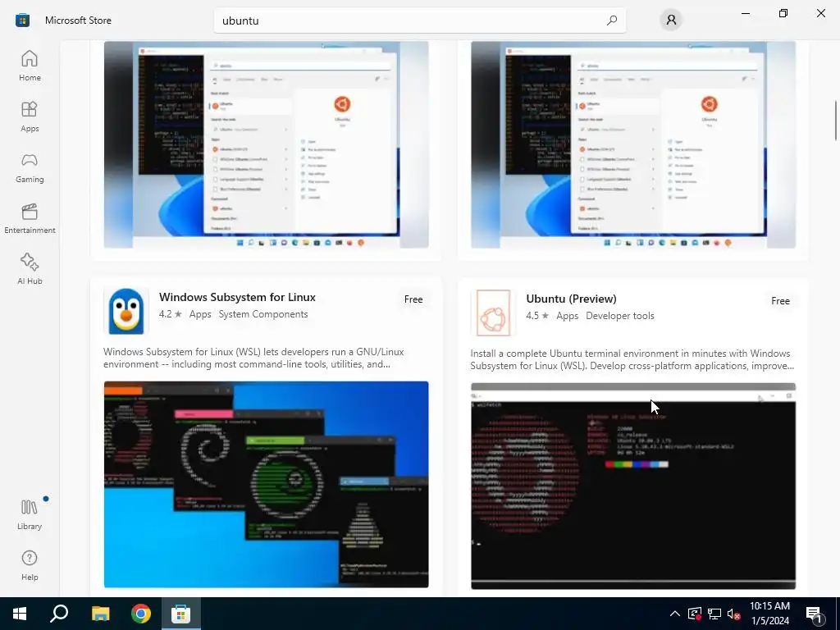This screenshot has width=840, height=630.
Task: Click Free on Ubuntu (Preview) card
Action: click(781, 301)
